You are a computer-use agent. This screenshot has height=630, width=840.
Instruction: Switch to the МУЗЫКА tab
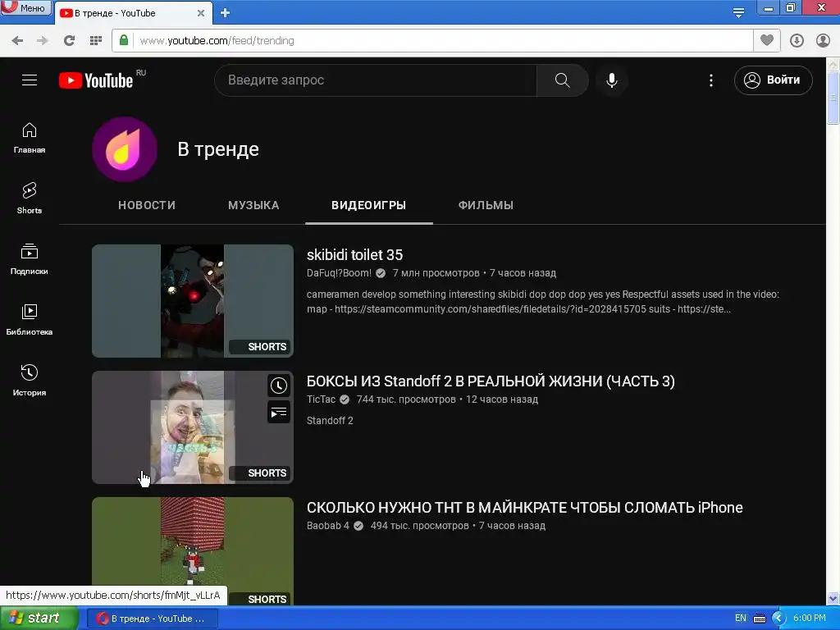pyautogui.click(x=253, y=205)
